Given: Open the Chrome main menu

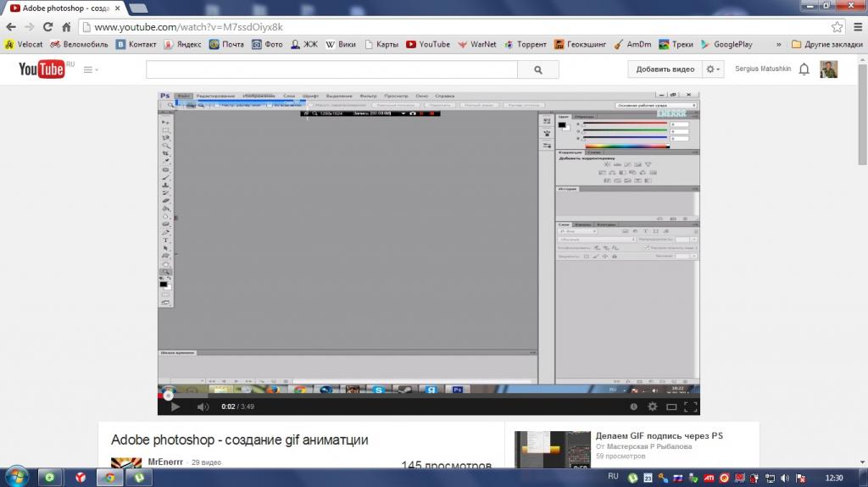Looking at the screenshot, I should coord(858,27).
